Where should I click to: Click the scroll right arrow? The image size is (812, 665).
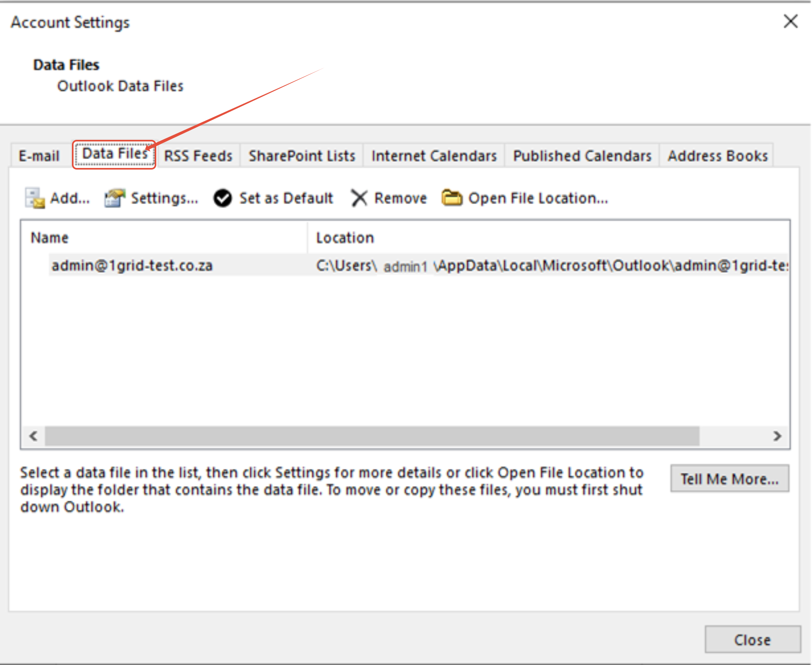[x=777, y=436]
